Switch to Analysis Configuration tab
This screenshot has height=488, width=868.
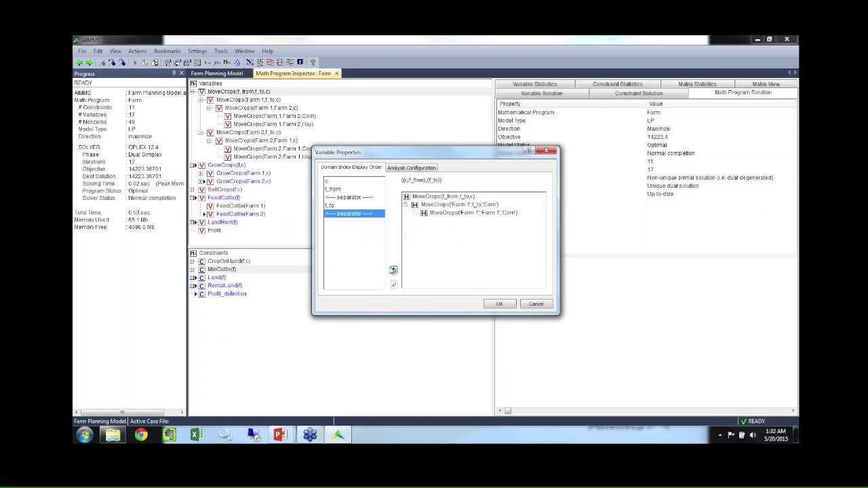click(x=412, y=167)
